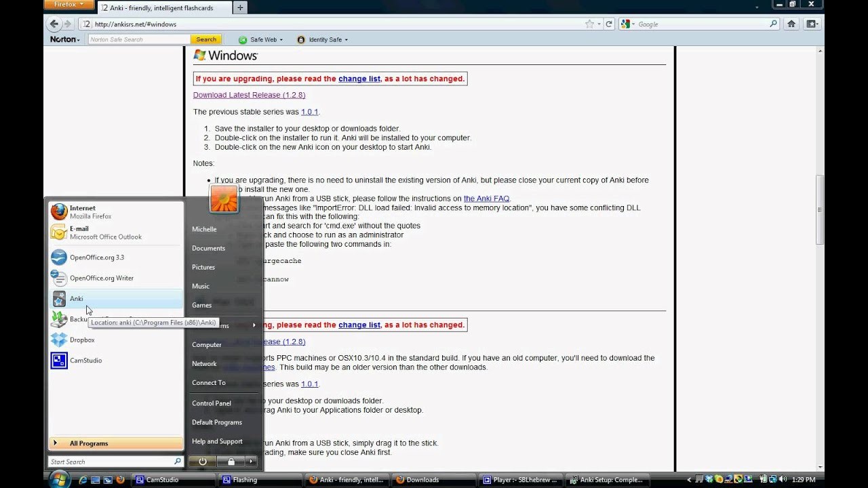
Task: Open the change list link
Action: [x=359, y=79]
